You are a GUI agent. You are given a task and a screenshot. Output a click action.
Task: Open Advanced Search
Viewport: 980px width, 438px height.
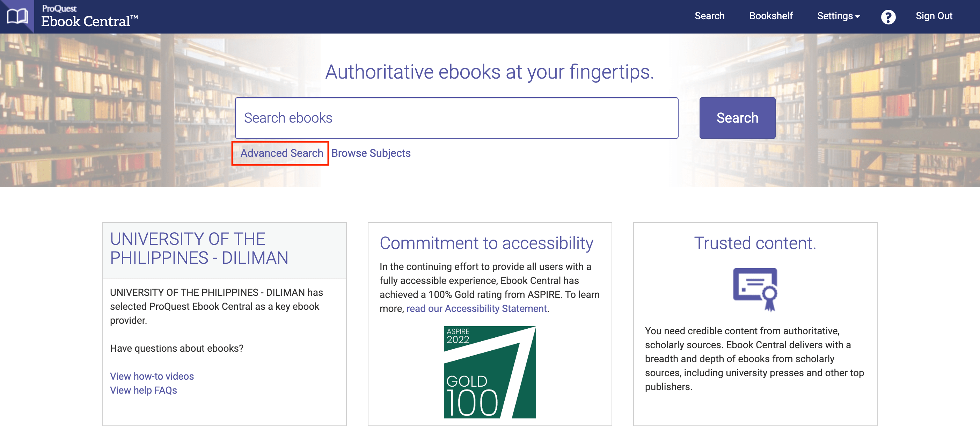281,153
